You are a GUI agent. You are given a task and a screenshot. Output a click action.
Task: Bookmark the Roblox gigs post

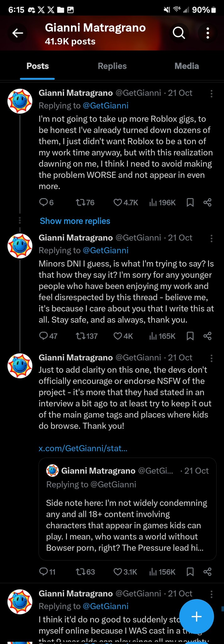(x=190, y=202)
